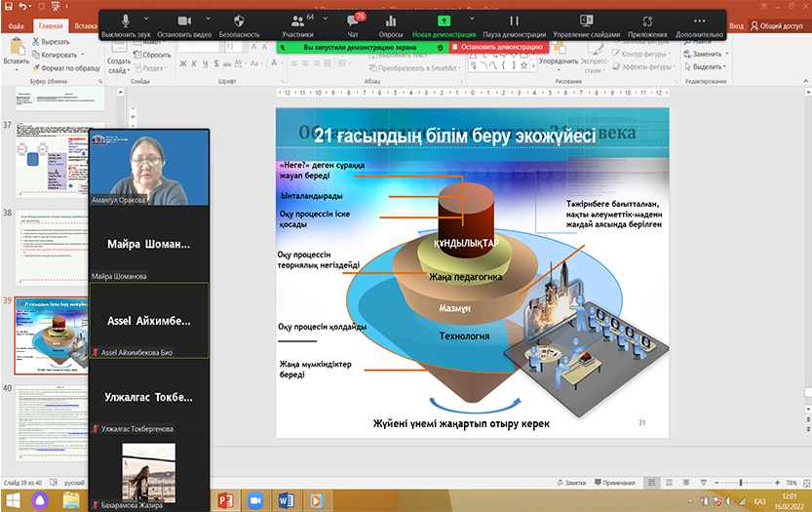The width and height of the screenshot is (812, 512).
Task: Switch to the Главная ribbon tab
Action: coord(50,25)
